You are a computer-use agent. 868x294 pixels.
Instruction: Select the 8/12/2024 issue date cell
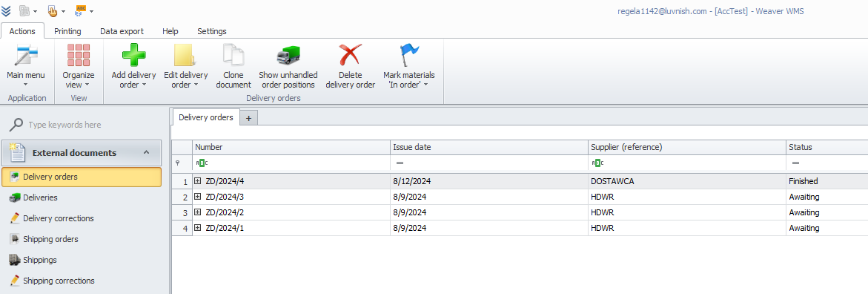[489, 181]
